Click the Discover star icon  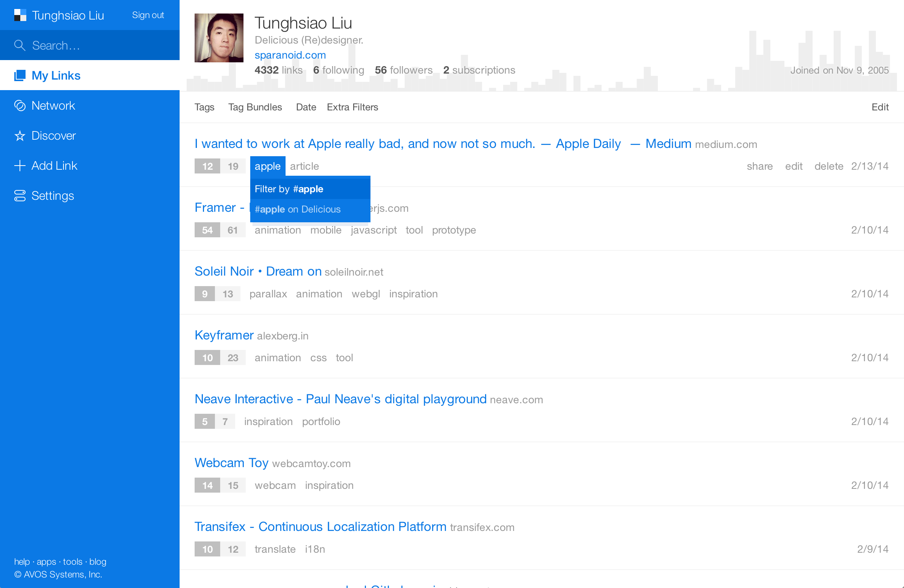(x=20, y=136)
